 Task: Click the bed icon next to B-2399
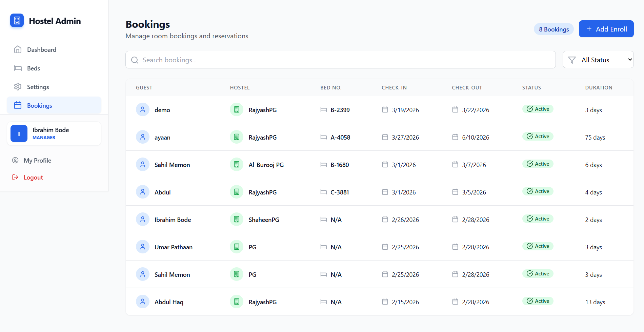coord(324,110)
